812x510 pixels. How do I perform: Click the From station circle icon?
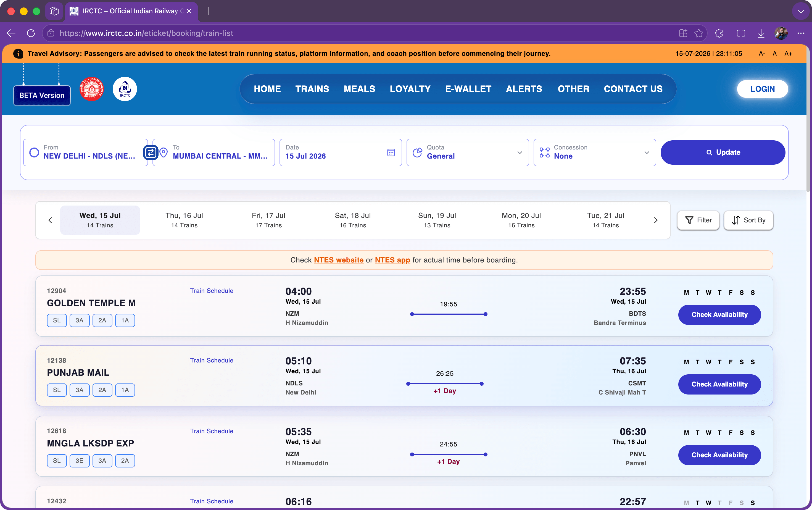pyautogui.click(x=34, y=153)
